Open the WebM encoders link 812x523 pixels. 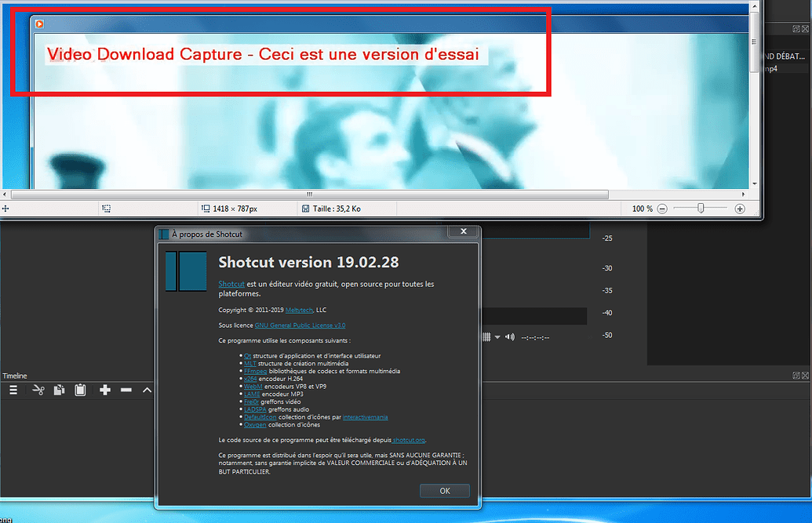coord(253,387)
